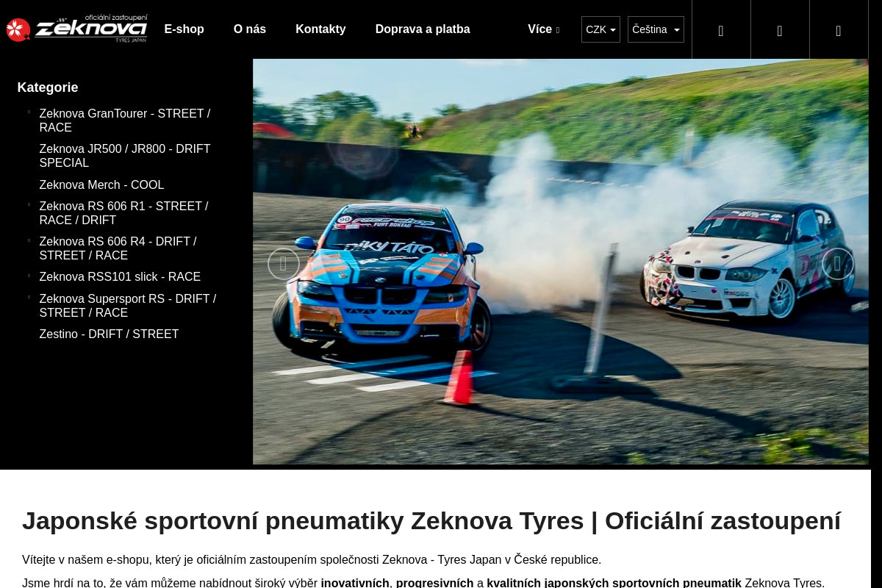
Task: Expand the Zeknova Supersport RS category bullet
Action: (29, 298)
